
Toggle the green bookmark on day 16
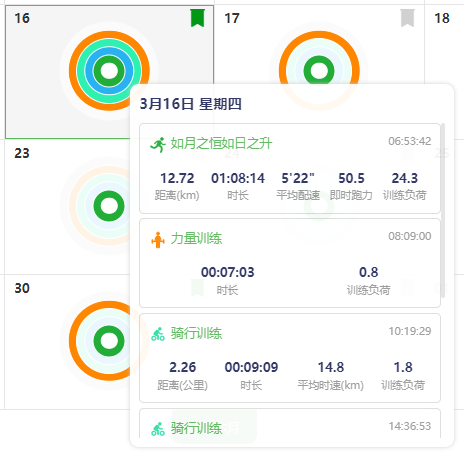point(197,18)
